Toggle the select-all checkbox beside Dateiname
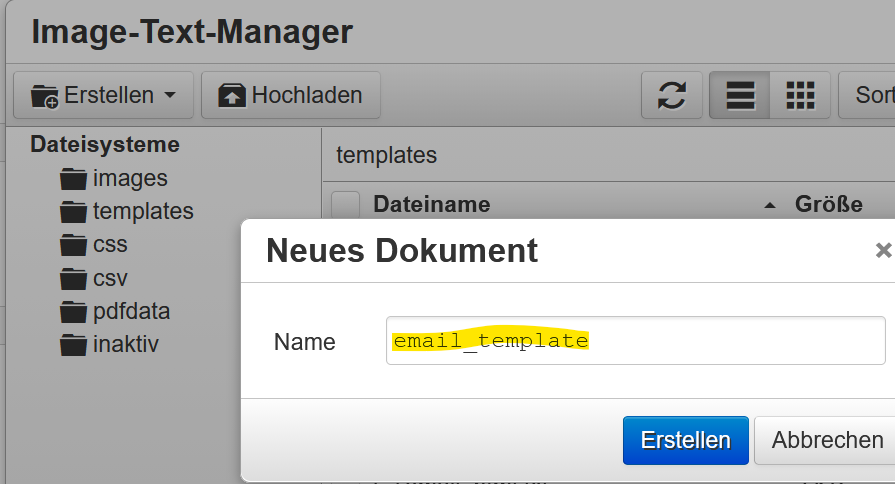Viewport: 895px width, 484px height. [x=345, y=205]
